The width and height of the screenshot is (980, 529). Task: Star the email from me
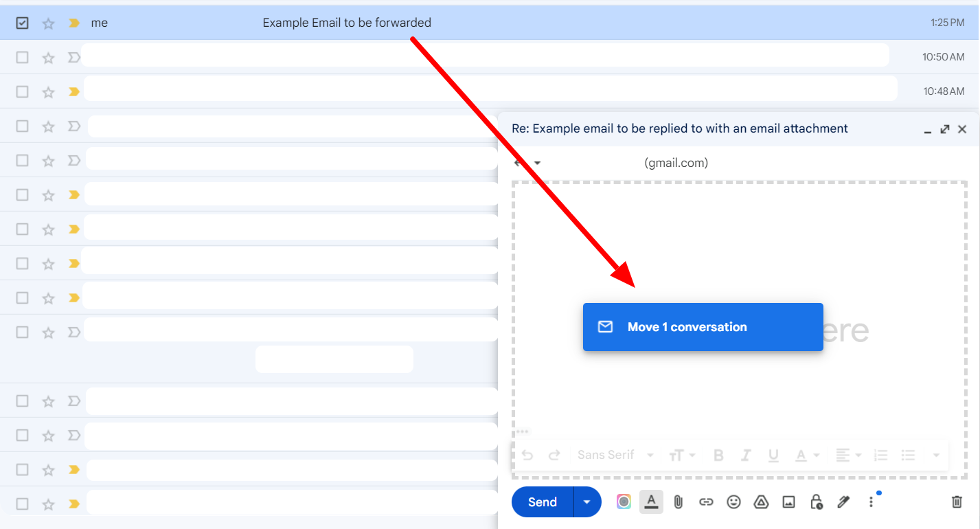[48, 23]
